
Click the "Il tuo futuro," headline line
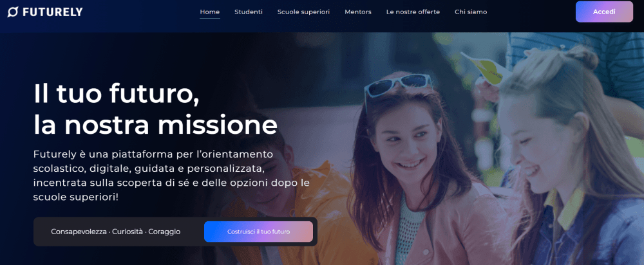coord(116,94)
